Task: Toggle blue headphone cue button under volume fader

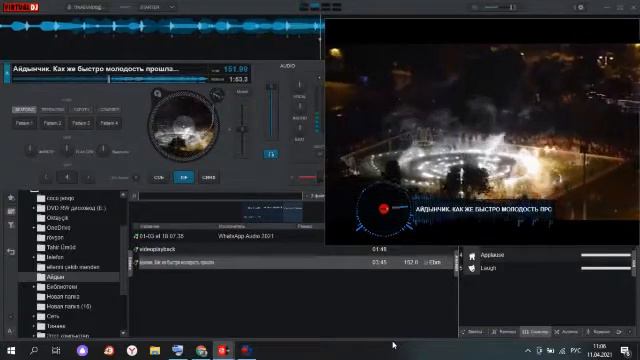Action: [271, 154]
